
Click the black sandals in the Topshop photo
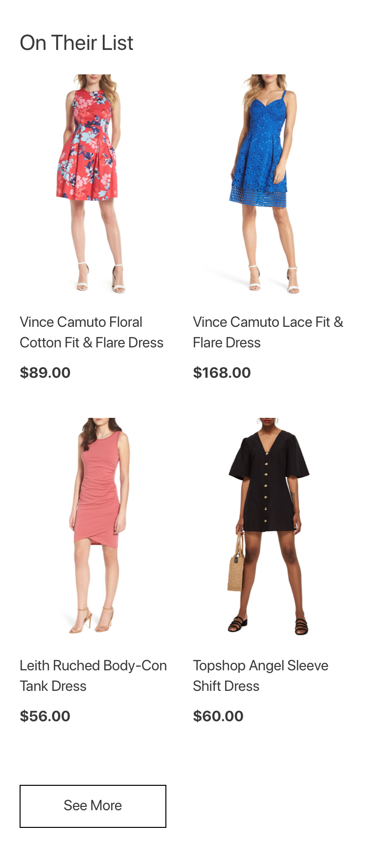click(269, 625)
